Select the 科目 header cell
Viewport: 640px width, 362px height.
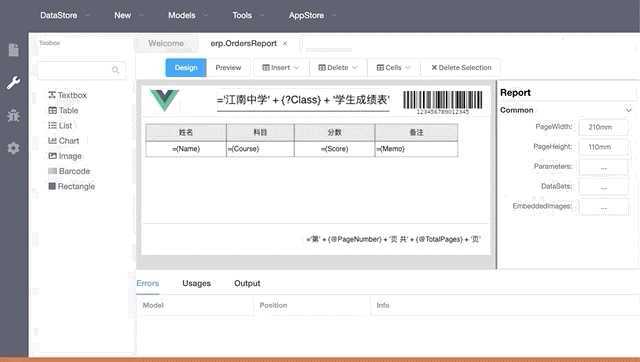pos(260,132)
